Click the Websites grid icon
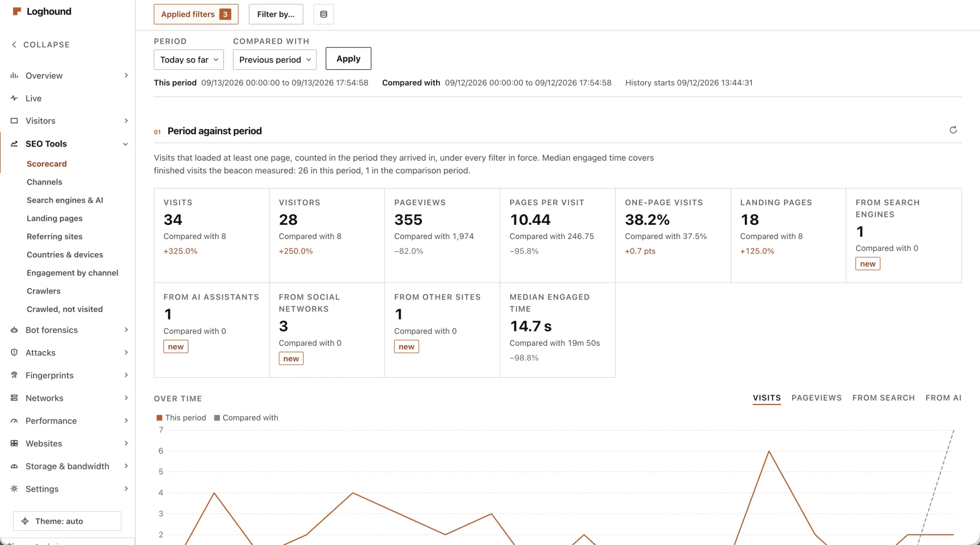This screenshot has height=545, width=980. coord(14,444)
